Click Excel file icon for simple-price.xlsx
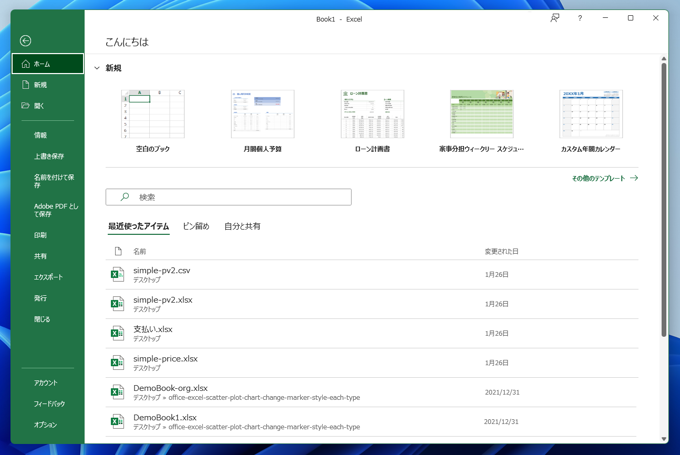The height and width of the screenshot is (455, 680). [x=117, y=363]
